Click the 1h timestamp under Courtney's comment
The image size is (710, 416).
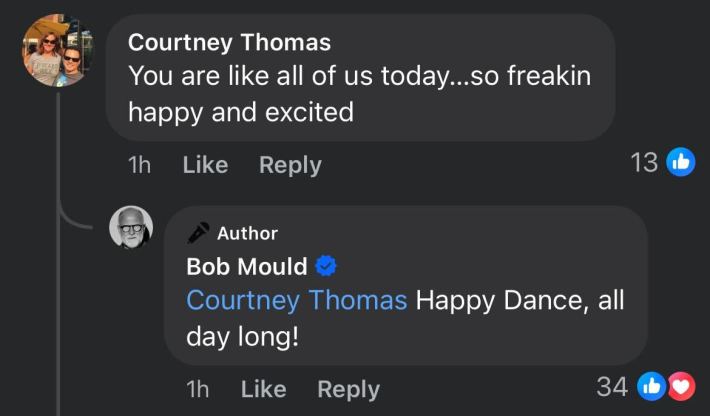click(140, 165)
